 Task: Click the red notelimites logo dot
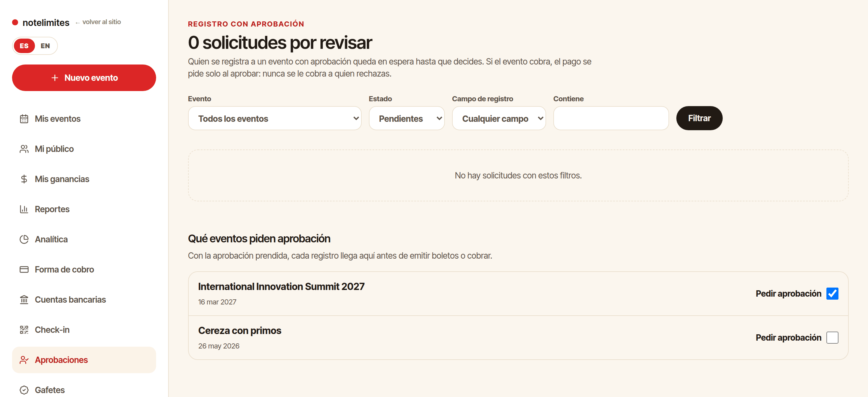(x=15, y=23)
